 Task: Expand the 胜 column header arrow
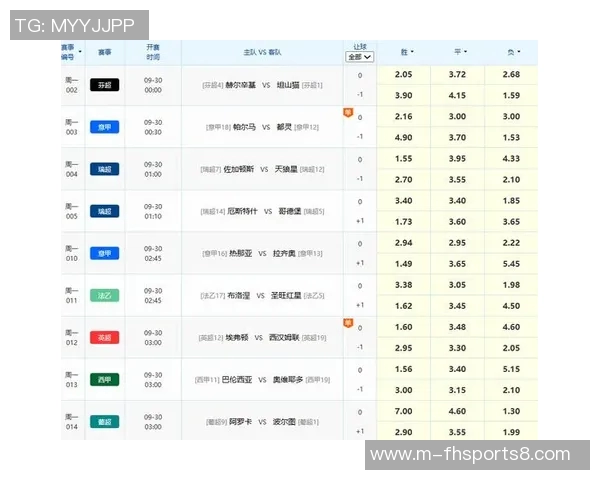point(412,52)
